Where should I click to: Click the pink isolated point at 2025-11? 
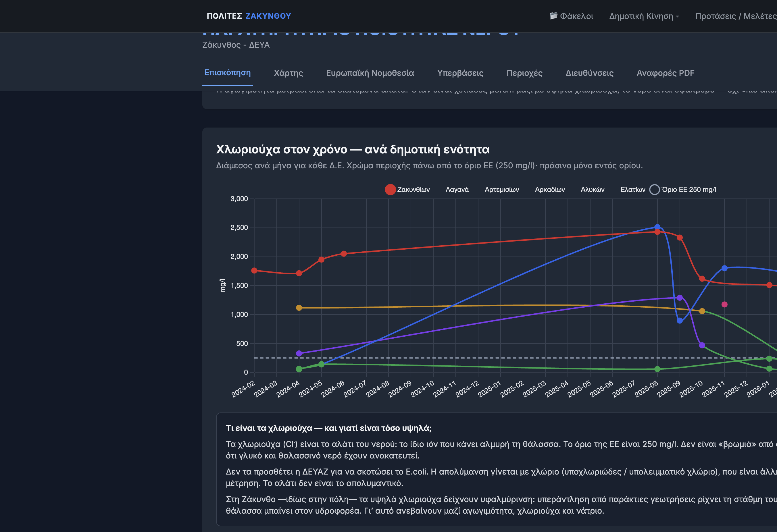pyautogui.click(x=724, y=304)
